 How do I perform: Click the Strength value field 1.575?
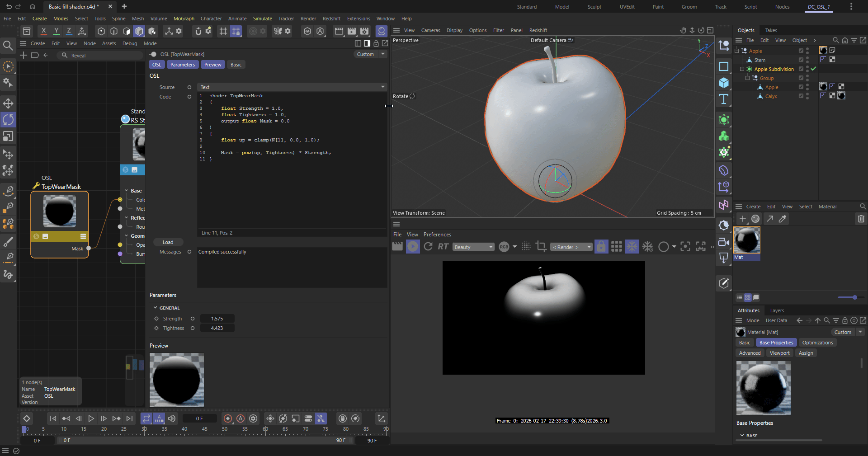217,319
